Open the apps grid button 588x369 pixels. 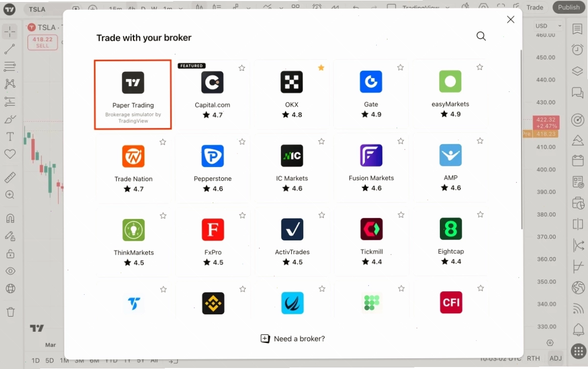579,351
